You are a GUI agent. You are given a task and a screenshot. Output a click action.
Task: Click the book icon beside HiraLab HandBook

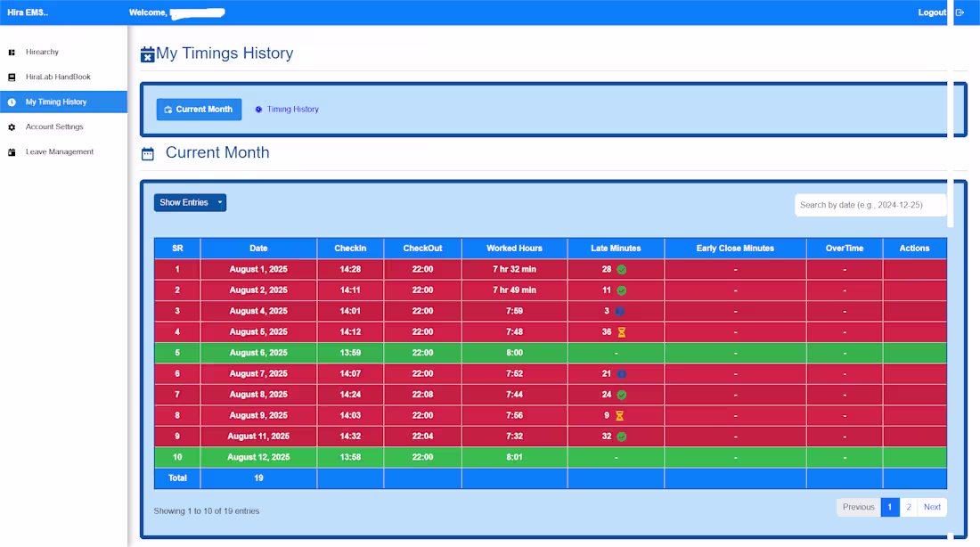(12, 77)
